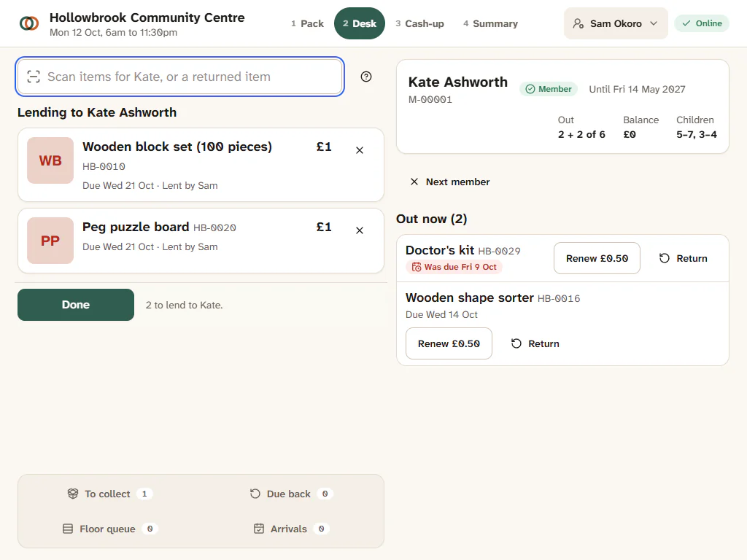Screen dimensions: 747x560
Task: Remove Peg puzzle board from lending list
Action: [360, 230]
